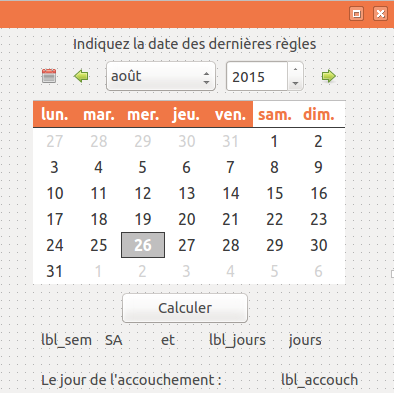Screen dimensions: 394x393
Task: Select day 8 in the calendar
Action: coord(274,167)
